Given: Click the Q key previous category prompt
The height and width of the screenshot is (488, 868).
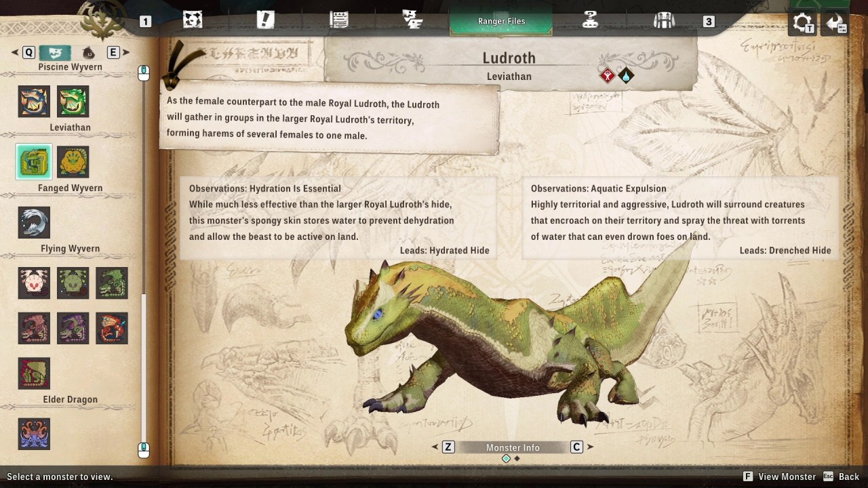Looking at the screenshot, I should (x=28, y=52).
